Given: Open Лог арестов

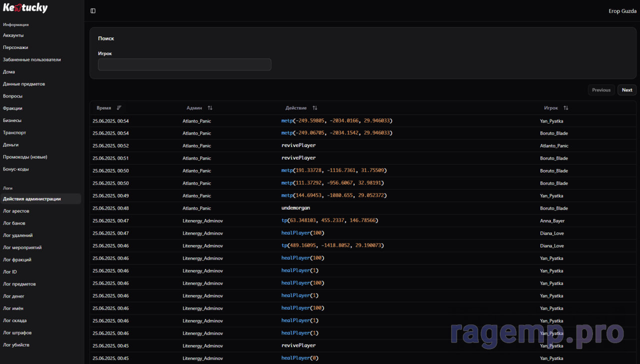Looking at the screenshot, I should (x=16, y=211).
